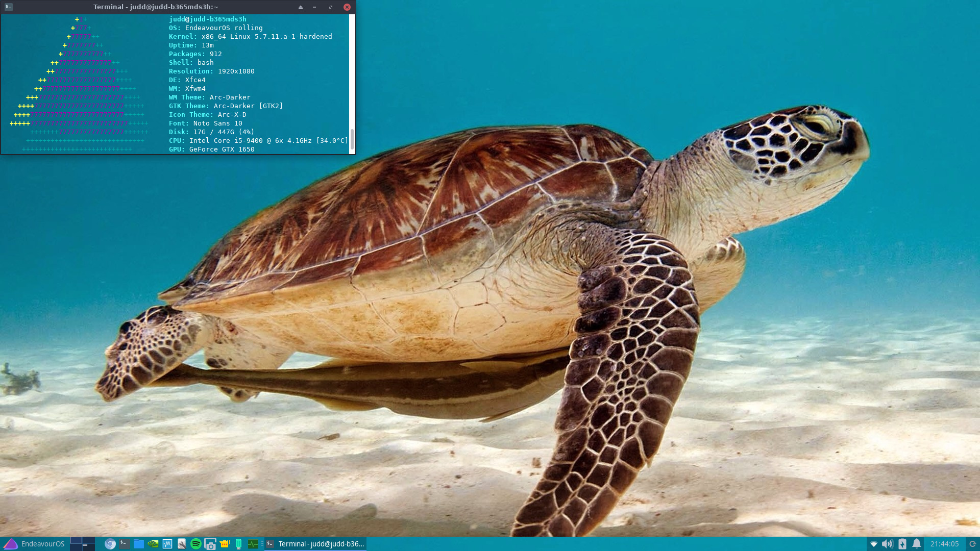Click the volume speaker indicator
Image resolution: width=980 pixels, height=551 pixels.
tap(887, 544)
